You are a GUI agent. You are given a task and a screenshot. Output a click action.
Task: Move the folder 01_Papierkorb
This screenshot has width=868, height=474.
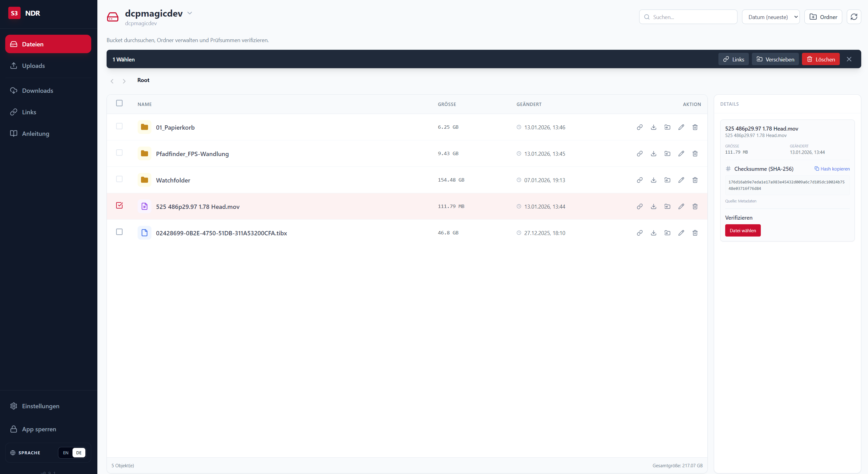[667, 127]
